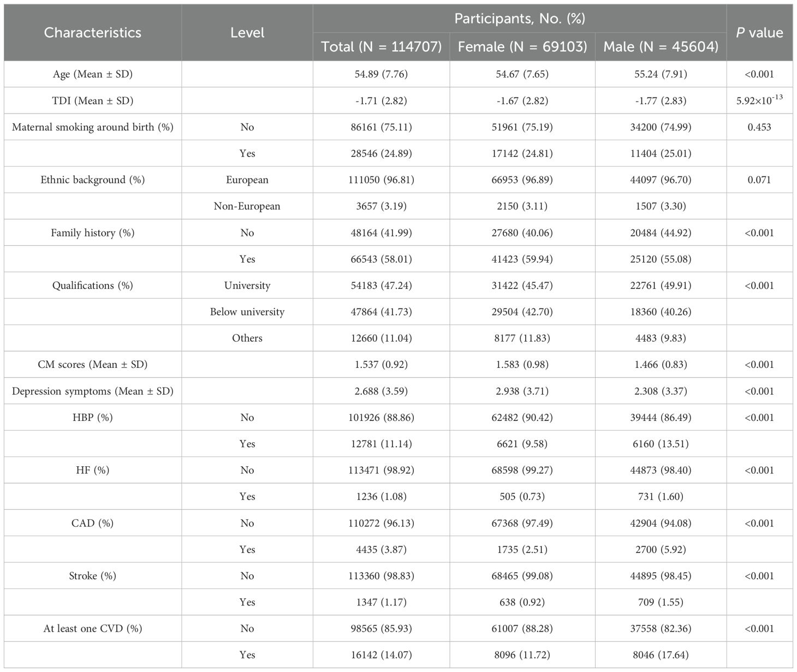Click the Characteristics column header

pyautogui.click(x=92, y=33)
